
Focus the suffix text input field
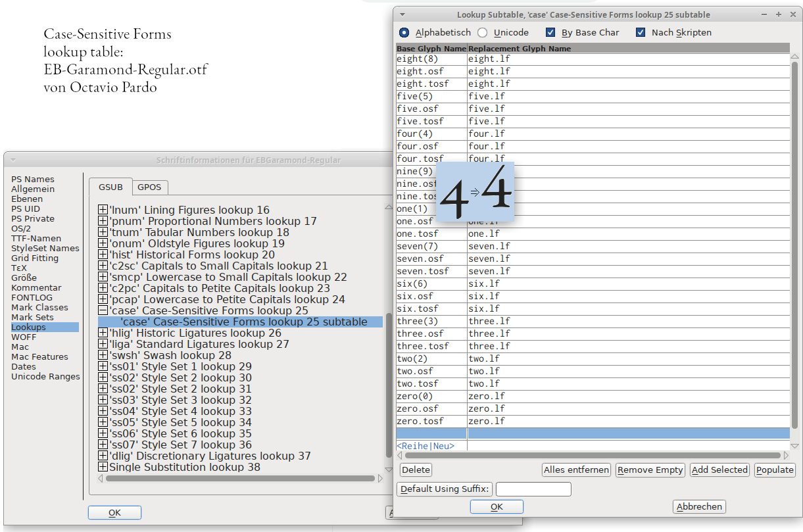coord(533,489)
